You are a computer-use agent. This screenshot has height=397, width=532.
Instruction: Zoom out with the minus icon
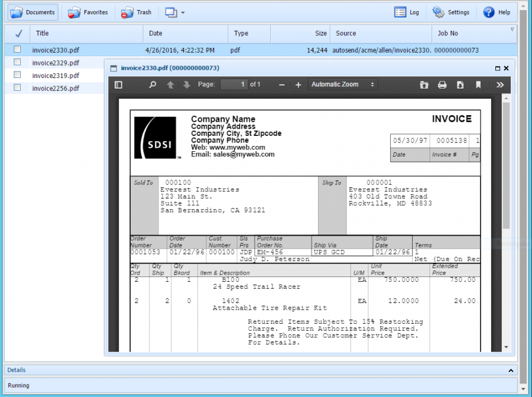pyautogui.click(x=282, y=85)
